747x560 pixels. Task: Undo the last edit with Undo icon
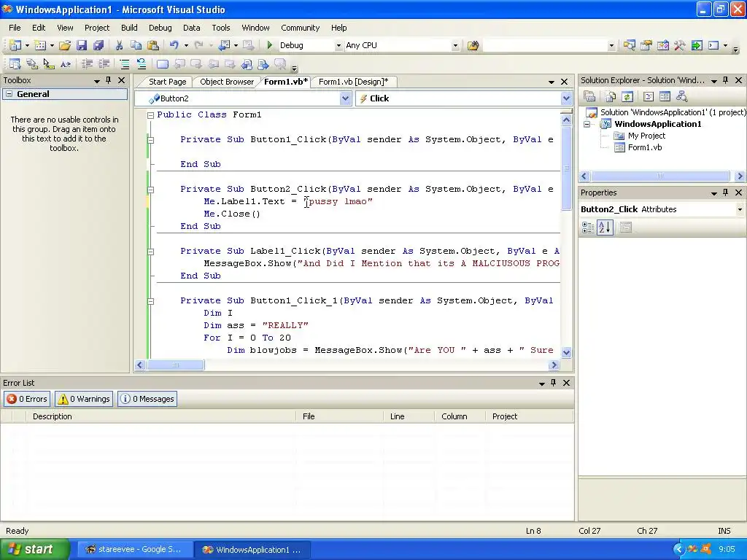click(x=174, y=45)
